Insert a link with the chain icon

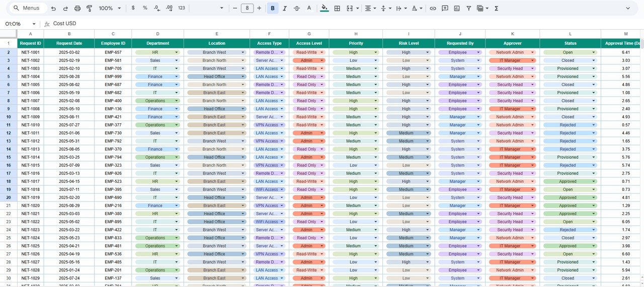(433, 9)
